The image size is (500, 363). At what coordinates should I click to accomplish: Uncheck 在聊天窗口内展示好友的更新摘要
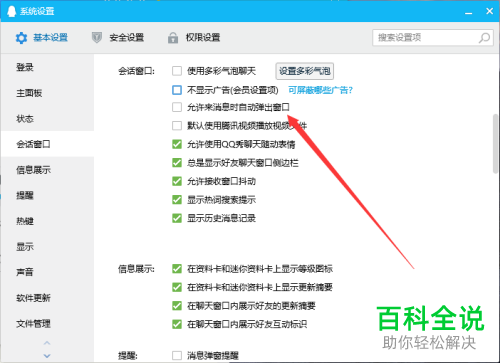[x=177, y=306]
